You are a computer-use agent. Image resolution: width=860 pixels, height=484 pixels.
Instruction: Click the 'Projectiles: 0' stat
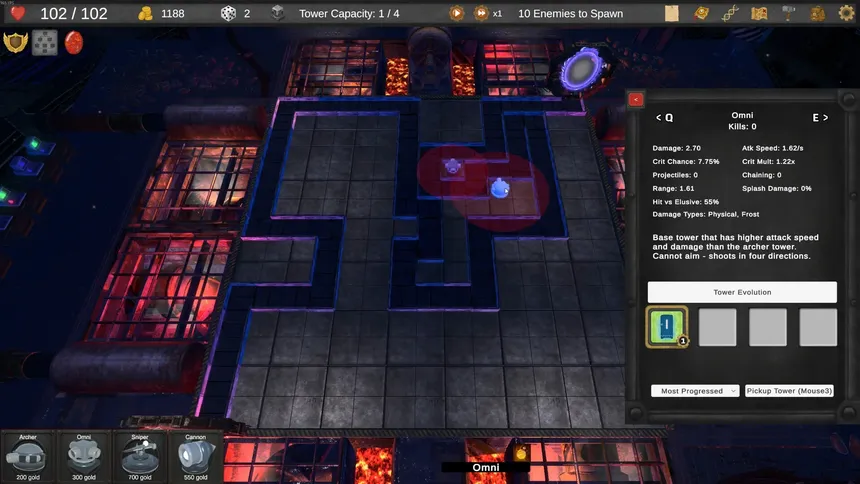(675, 175)
